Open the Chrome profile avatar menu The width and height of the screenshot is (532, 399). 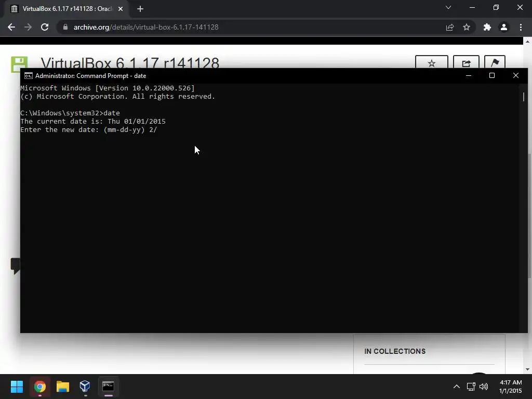[504, 27]
